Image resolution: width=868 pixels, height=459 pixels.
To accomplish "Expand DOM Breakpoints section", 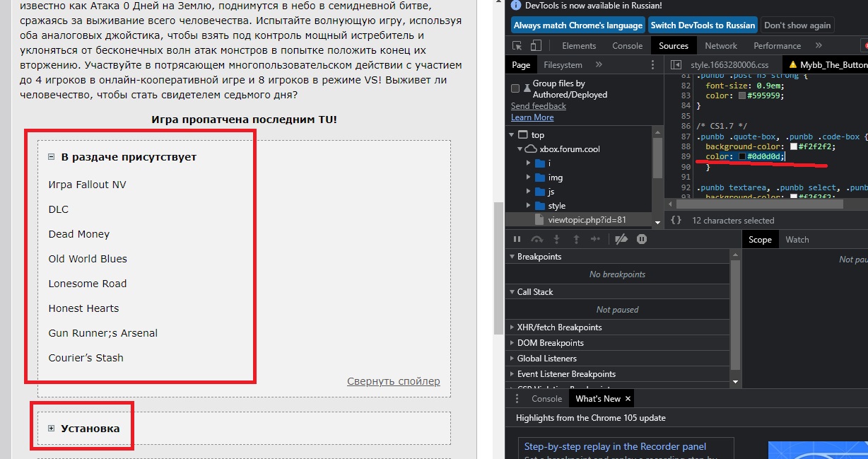I will pos(618,343).
